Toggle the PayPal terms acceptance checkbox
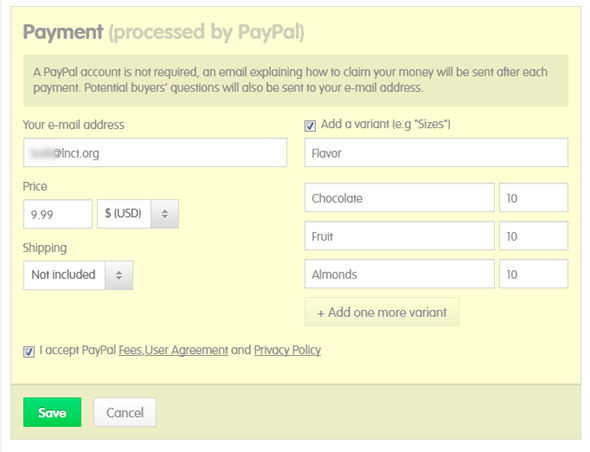The image size is (590, 452). (29, 352)
